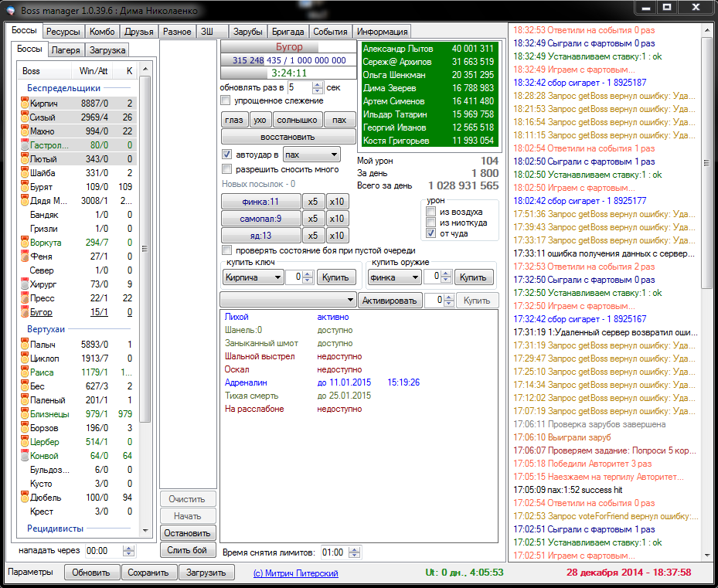Click the medal icon beside Раиса
This screenshot has height=588, width=718.
tap(25, 372)
